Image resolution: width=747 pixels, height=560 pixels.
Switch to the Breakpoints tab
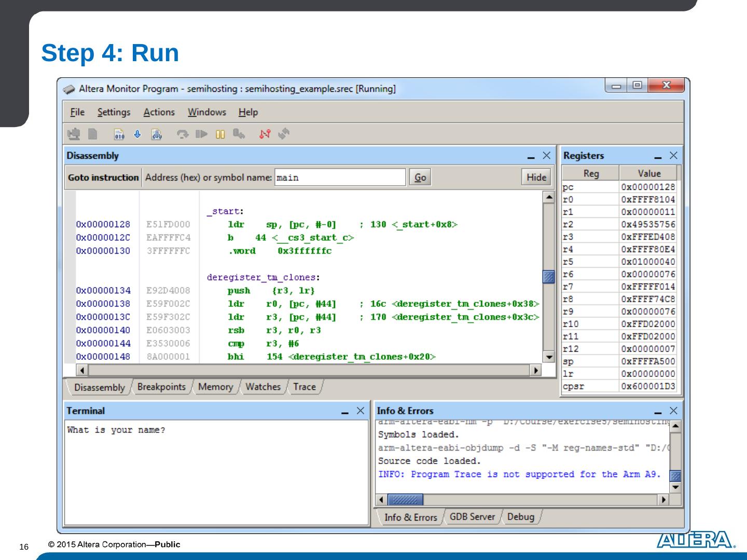[x=161, y=387]
